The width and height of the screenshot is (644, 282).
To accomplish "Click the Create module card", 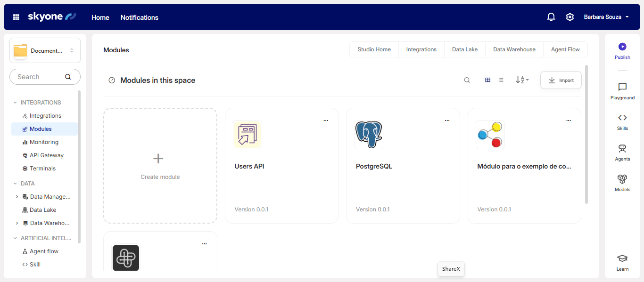I will coord(160,166).
